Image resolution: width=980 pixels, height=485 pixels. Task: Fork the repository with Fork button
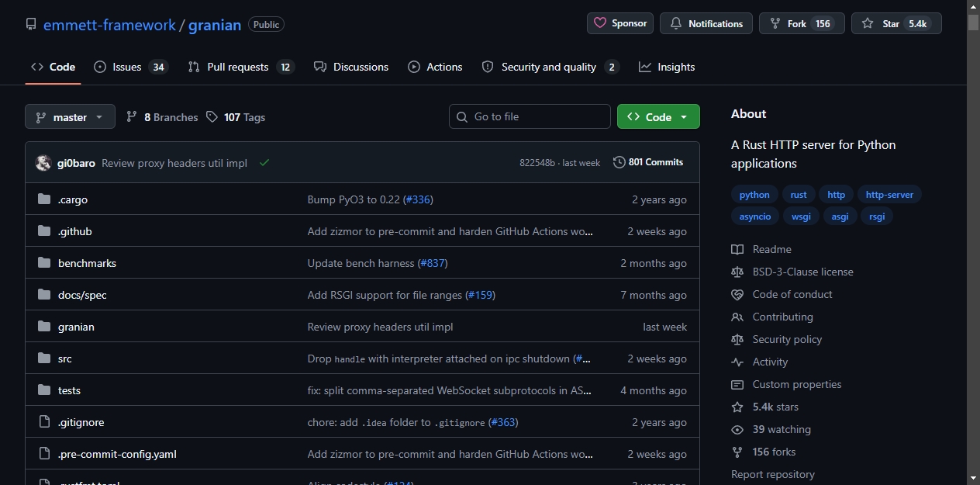click(x=802, y=23)
